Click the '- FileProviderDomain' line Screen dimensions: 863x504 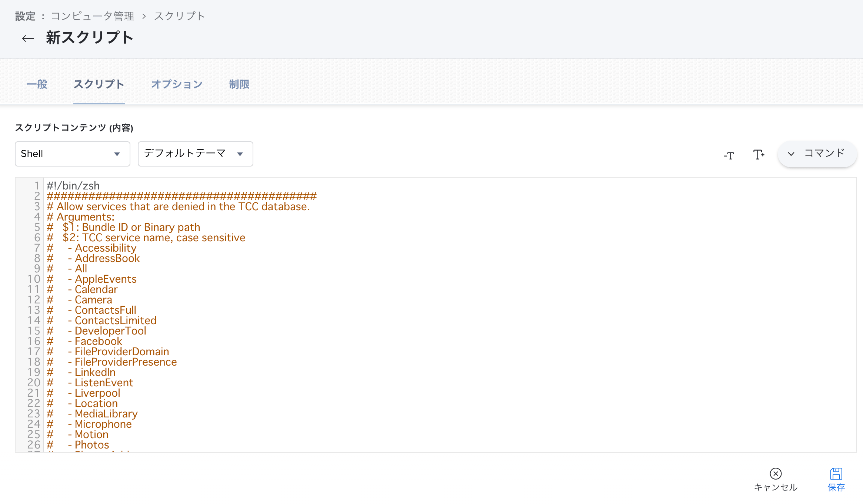[108, 352]
